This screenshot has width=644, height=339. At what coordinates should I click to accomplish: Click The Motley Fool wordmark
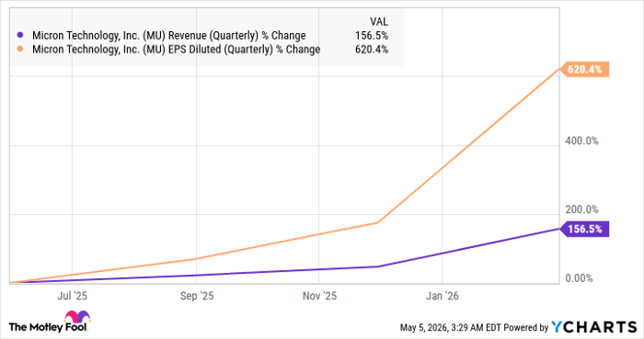(48, 327)
